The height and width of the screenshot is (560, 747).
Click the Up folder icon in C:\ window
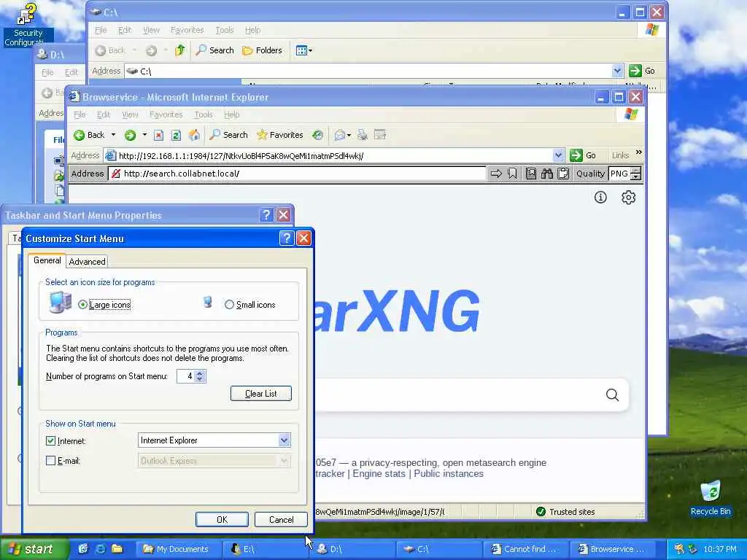pos(179,50)
